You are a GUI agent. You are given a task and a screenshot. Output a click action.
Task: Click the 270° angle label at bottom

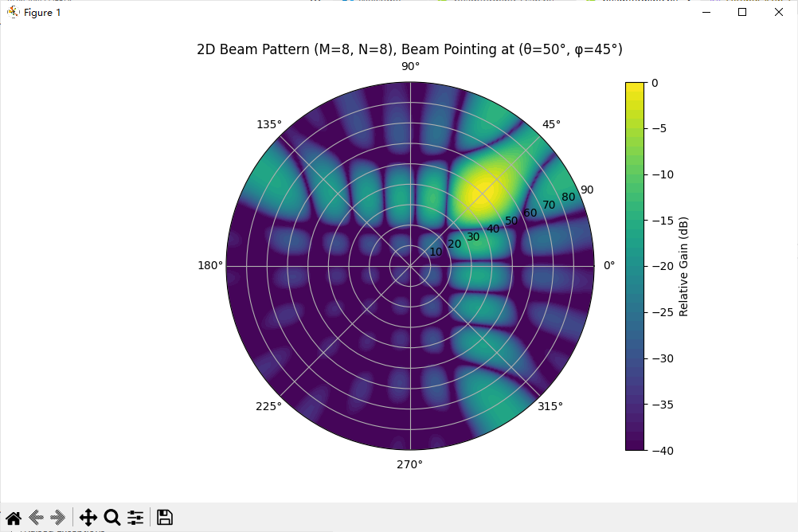(409, 464)
